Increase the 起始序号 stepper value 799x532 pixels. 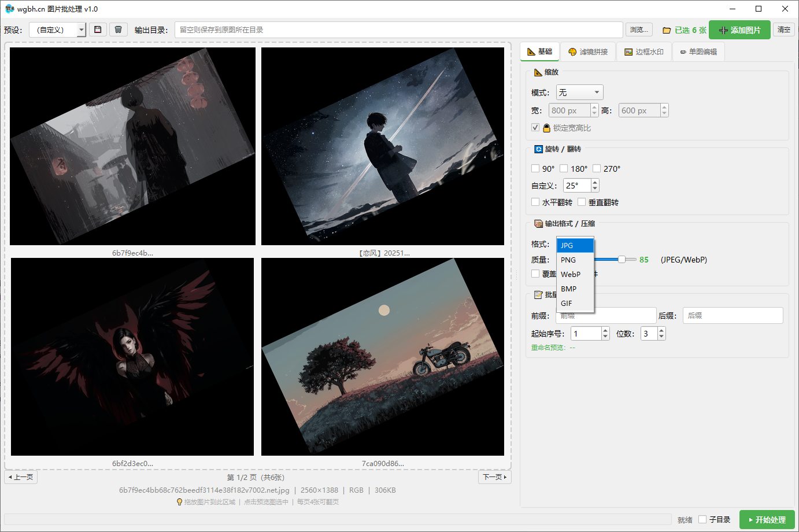coord(605,330)
